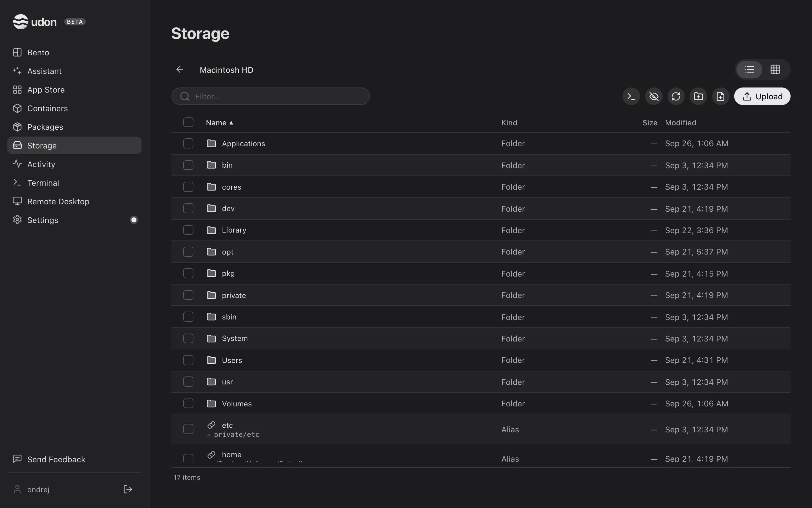Viewport: 812px width, 508px height.
Task: Open the usr folder name
Action: 227,382
